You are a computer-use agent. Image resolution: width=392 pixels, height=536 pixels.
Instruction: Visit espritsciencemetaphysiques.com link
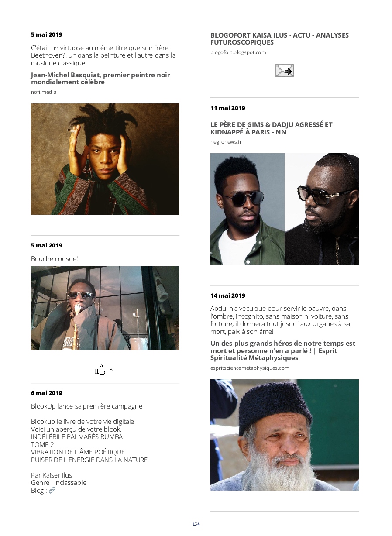pos(250,368)
